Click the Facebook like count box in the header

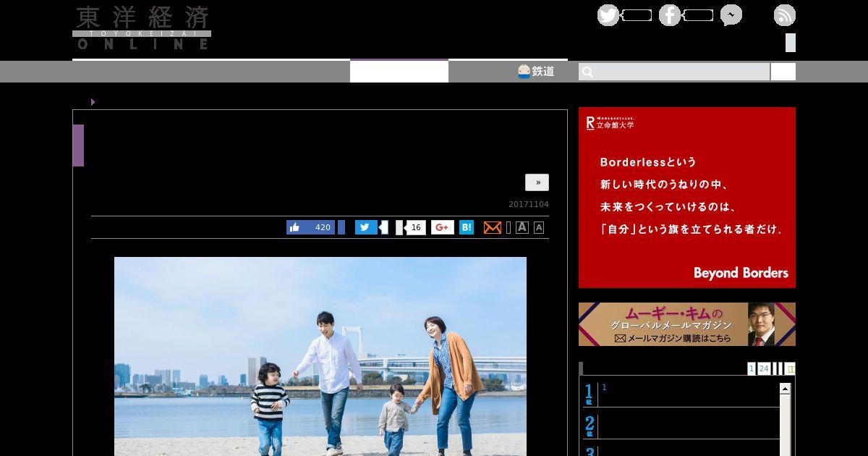[x=699, y=15]
